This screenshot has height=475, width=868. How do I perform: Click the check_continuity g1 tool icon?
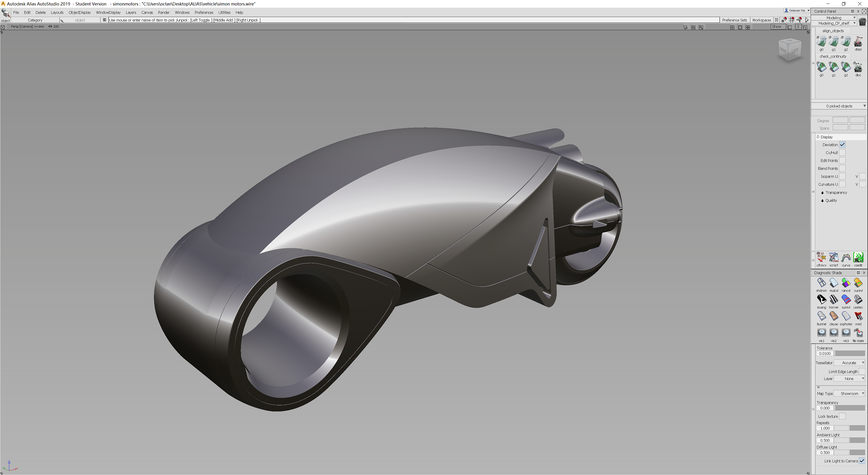(833, 67)
